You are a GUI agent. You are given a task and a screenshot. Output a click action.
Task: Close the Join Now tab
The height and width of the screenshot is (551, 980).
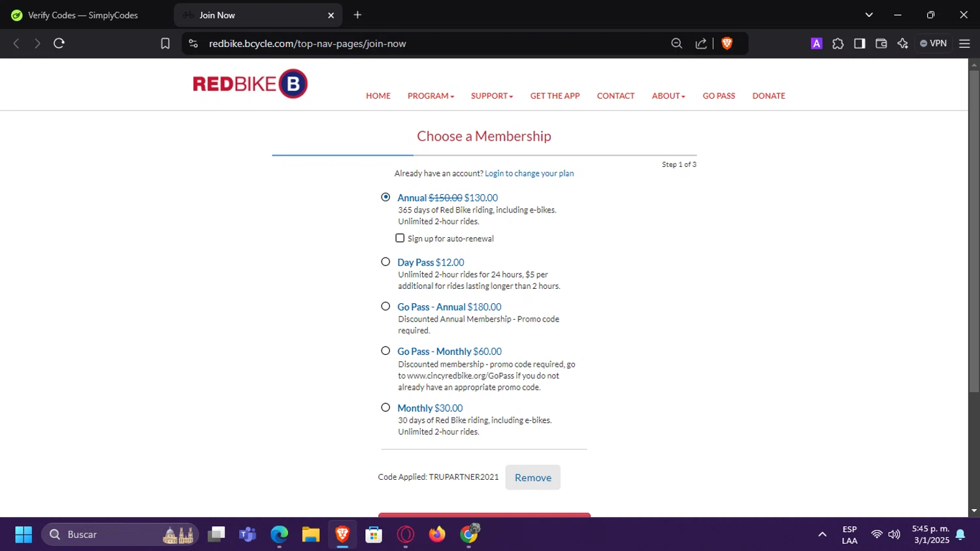tap(331, 15)
